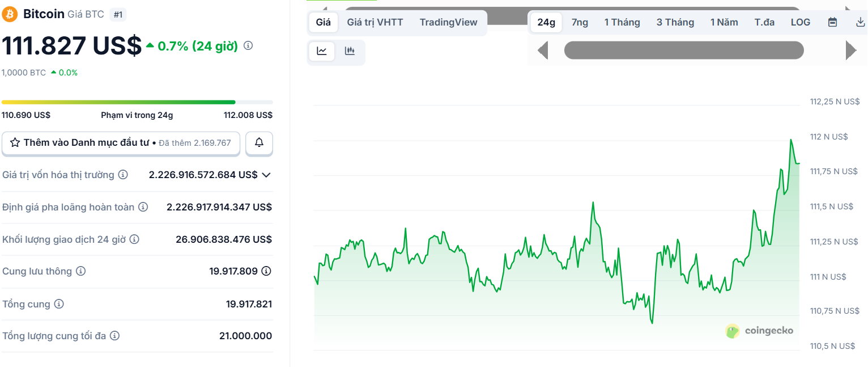Viewport: 868px width, 367px height.
Task: Select the 7ng time range button
Action: (579, 22)
